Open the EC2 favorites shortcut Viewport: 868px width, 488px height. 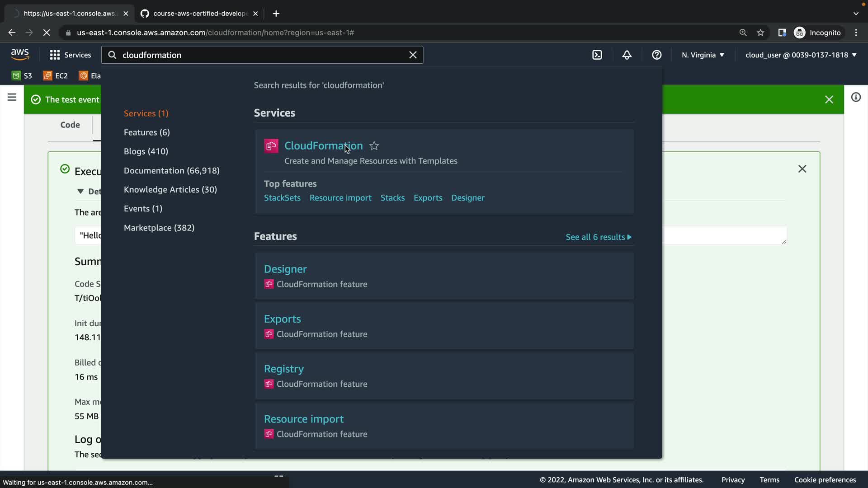[x=55, y=75]
